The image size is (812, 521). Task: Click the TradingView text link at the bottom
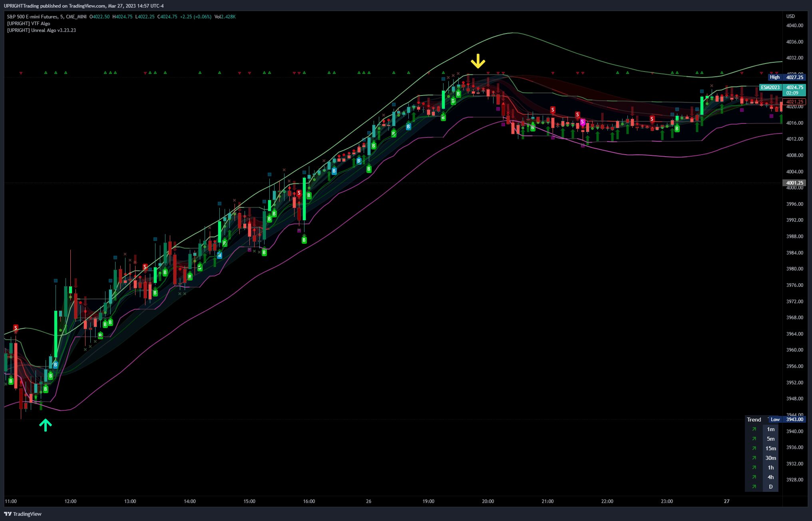pyautogui.click(x=27, y=514)
